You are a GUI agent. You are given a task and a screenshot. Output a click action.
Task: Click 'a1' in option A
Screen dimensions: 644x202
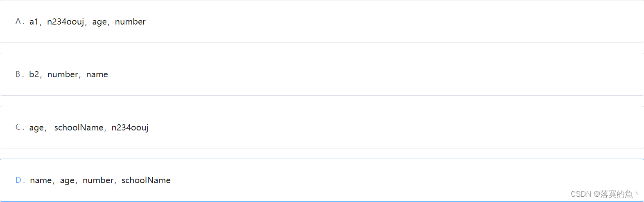(34, 22)
